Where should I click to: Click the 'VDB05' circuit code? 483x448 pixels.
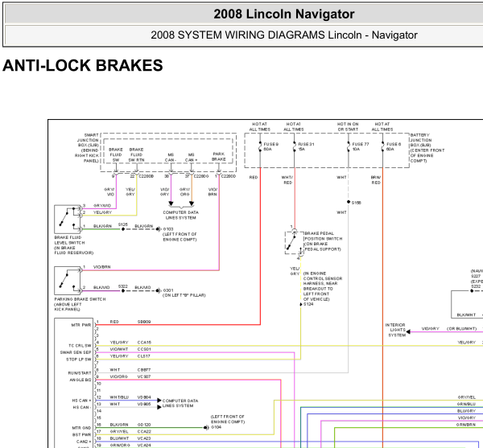144,404
